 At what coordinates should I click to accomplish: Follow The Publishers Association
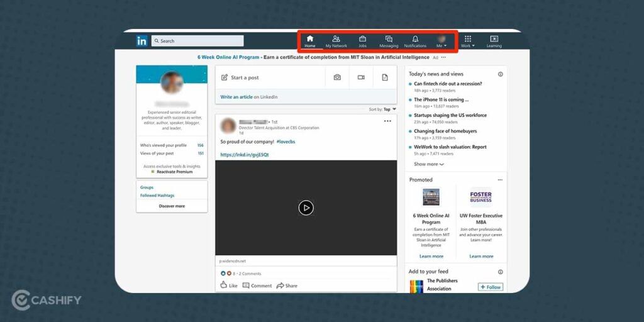click(x=491, y=287)
